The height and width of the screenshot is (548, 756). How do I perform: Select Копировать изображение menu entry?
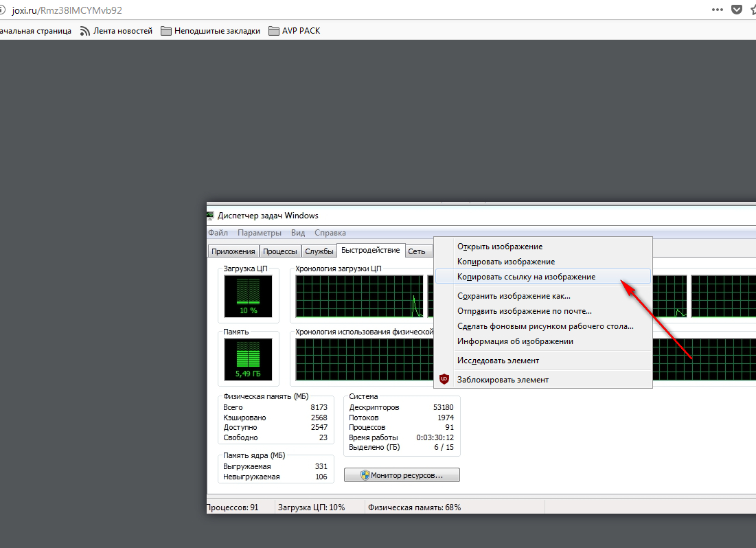[543, 262]
